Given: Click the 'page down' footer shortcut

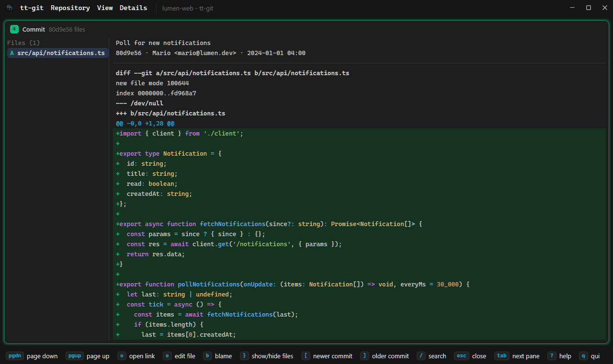Looking at the screenshot, I should coord(32,356).
